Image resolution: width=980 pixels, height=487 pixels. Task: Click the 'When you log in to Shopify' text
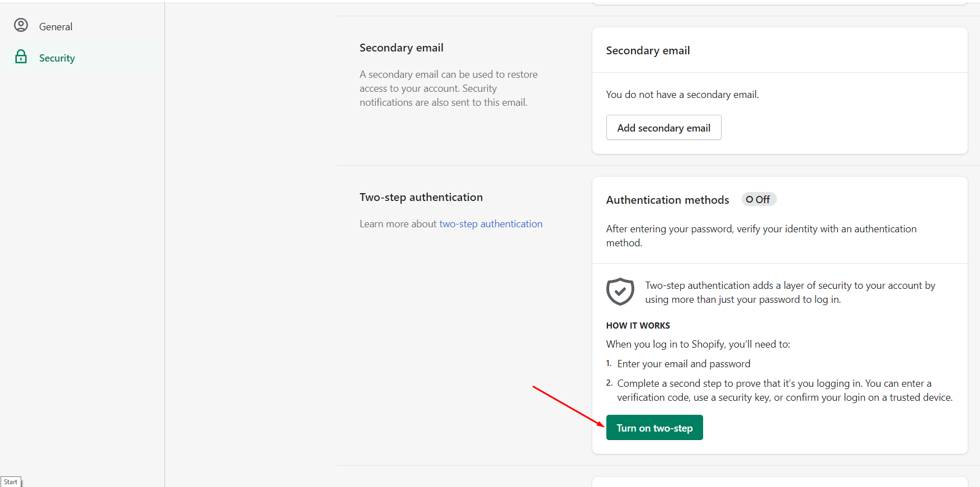698,344
